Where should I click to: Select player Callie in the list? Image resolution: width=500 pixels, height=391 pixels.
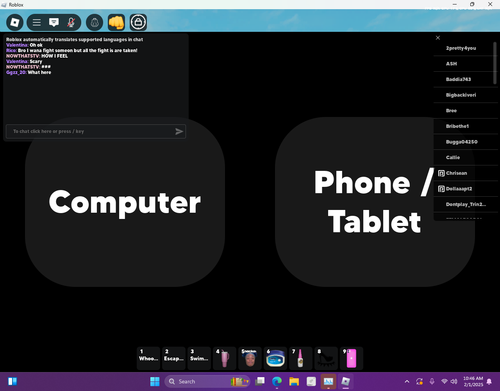465,158
